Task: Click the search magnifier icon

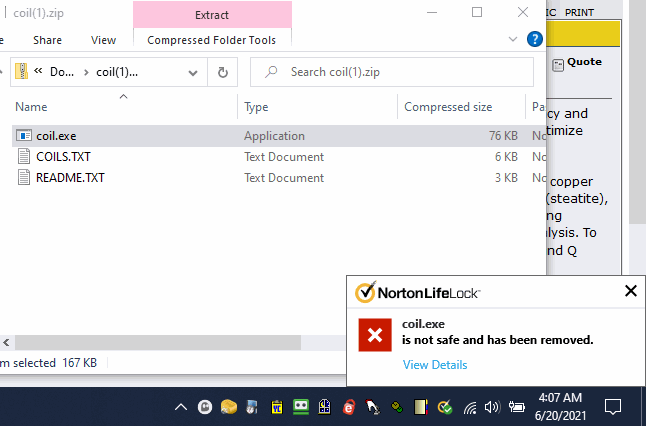Action: coord(271,72)
